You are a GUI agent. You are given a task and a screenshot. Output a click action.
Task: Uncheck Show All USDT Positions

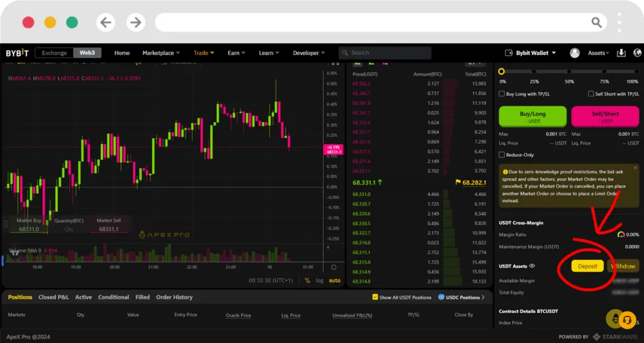(375, 297)
